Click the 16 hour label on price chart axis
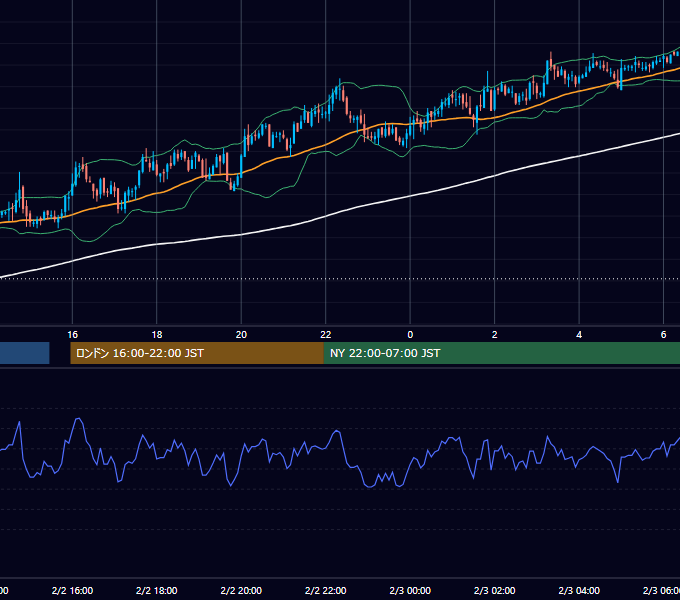Viewport: 680px width, 600px height. 72,335
